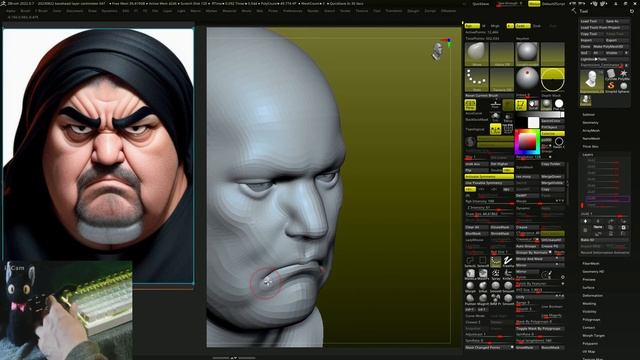Click the reference character image
The image size is (640, 360).
tap(98, 156)
